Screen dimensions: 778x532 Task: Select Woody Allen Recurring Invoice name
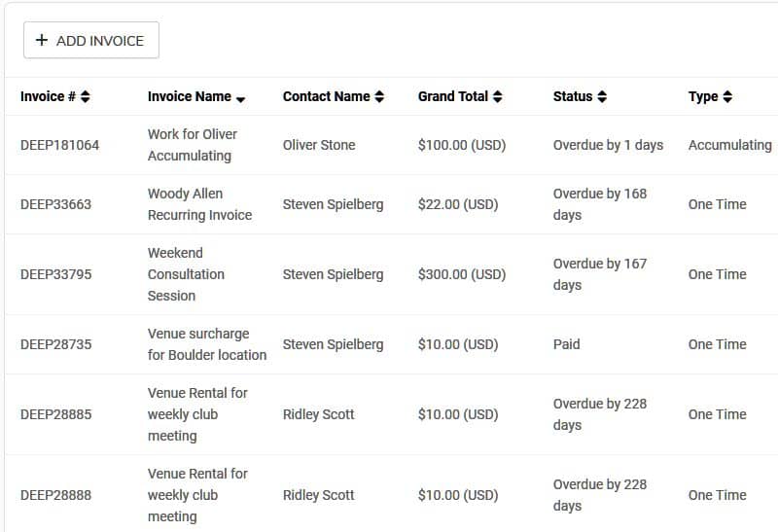pyautogui.click(x=200, y=204)
